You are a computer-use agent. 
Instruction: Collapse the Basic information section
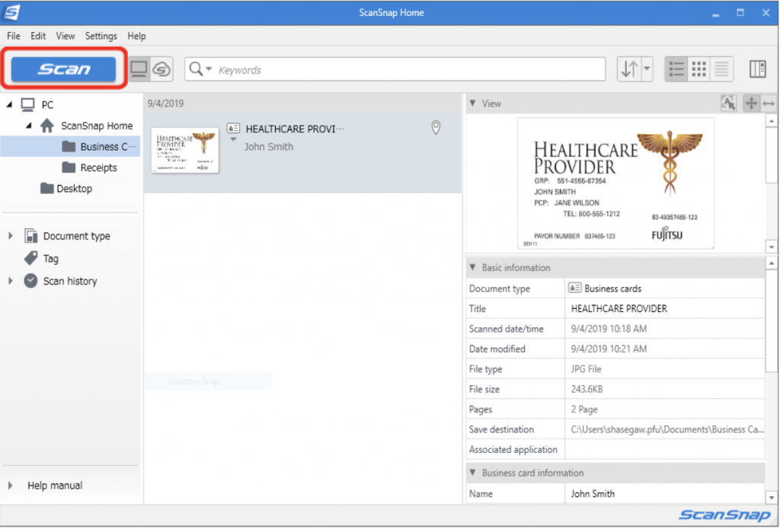[472, 267]
